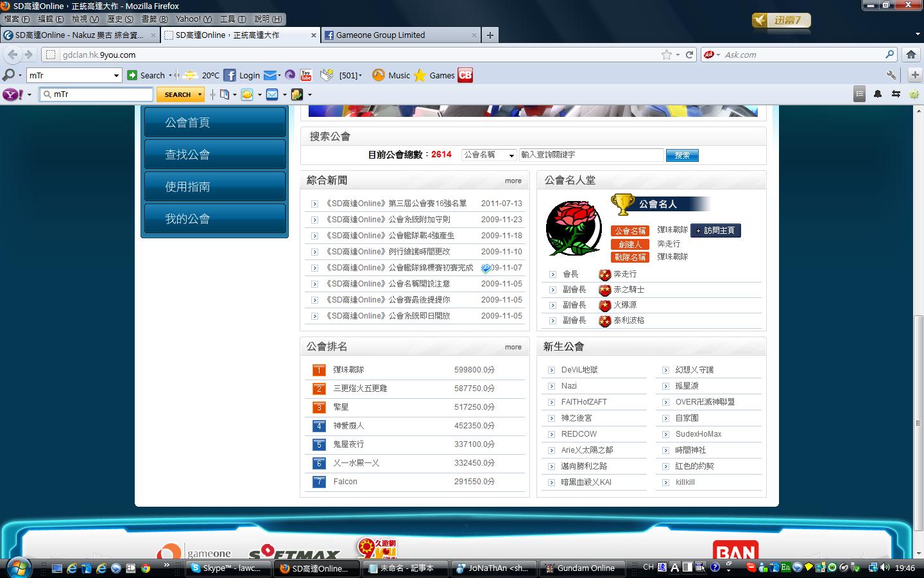Go back to the previous page

13,55
